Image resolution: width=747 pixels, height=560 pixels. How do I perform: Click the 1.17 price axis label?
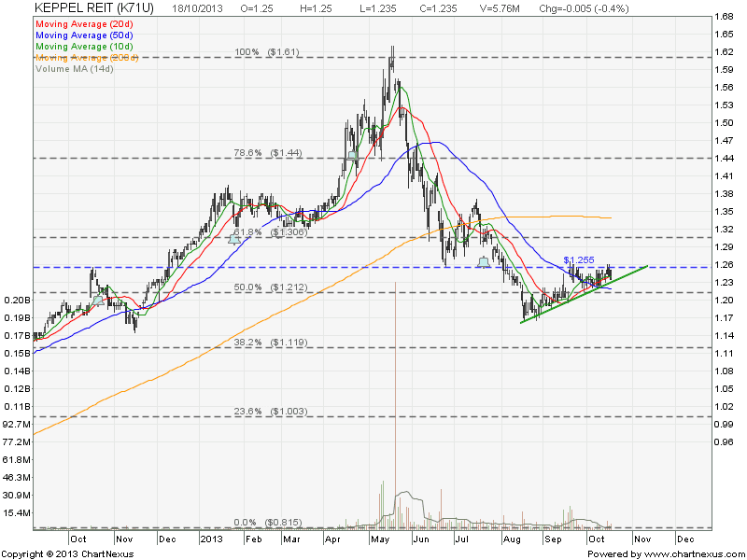pos(725,317)
